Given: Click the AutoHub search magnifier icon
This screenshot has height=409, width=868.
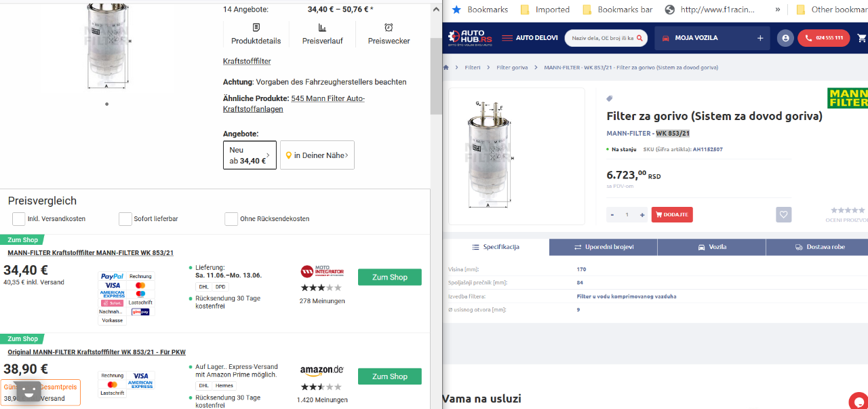Looking at the screenshot, I should (639, 38).
